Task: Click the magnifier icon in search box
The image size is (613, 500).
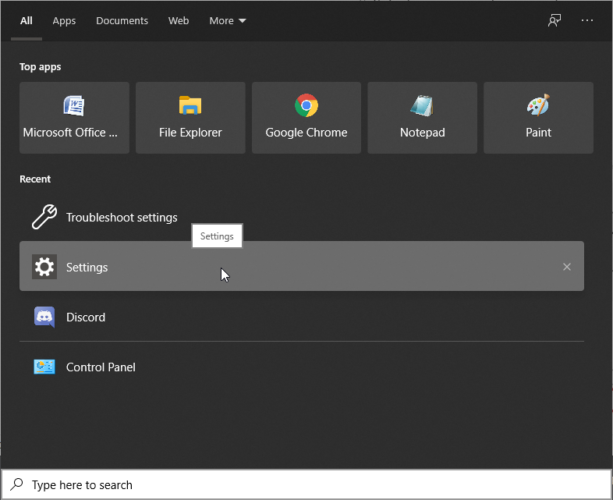Action: click(x=16, y=484)
